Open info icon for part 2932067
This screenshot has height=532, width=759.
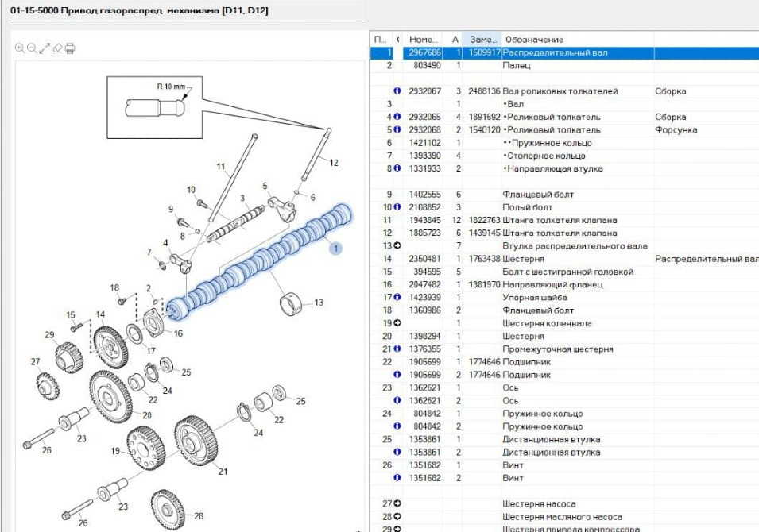[397, 91]
